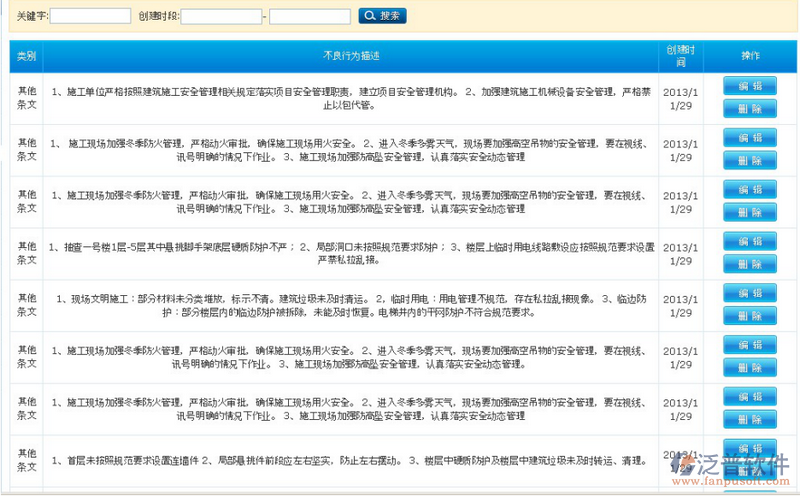Edit the 现场文明施工 record row

(x=749, y=294)
